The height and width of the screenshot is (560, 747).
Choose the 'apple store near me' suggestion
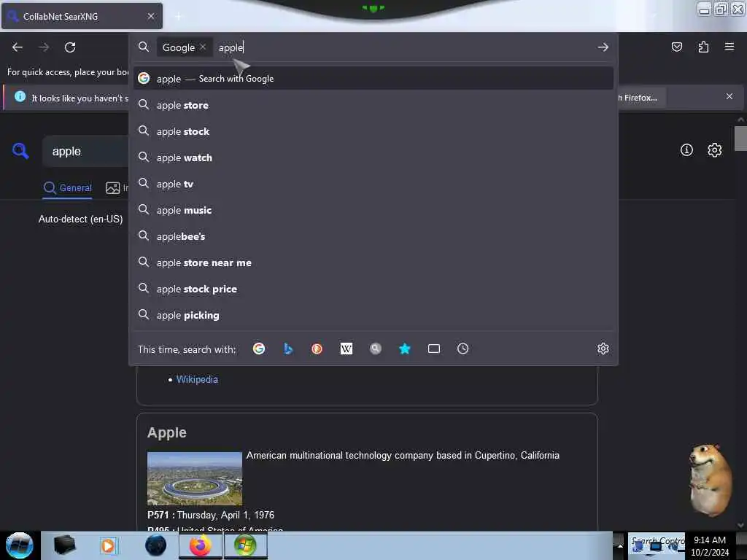(x=373, y=262)
